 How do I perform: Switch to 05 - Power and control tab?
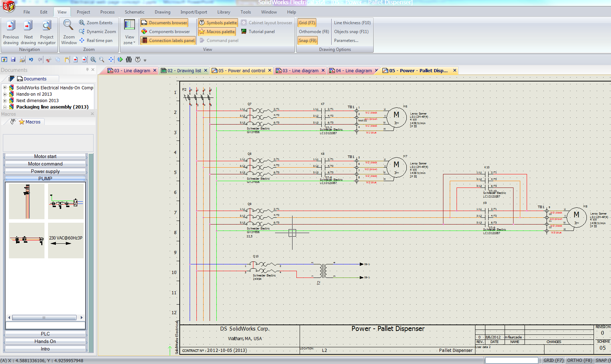click(x=242, y=70)
